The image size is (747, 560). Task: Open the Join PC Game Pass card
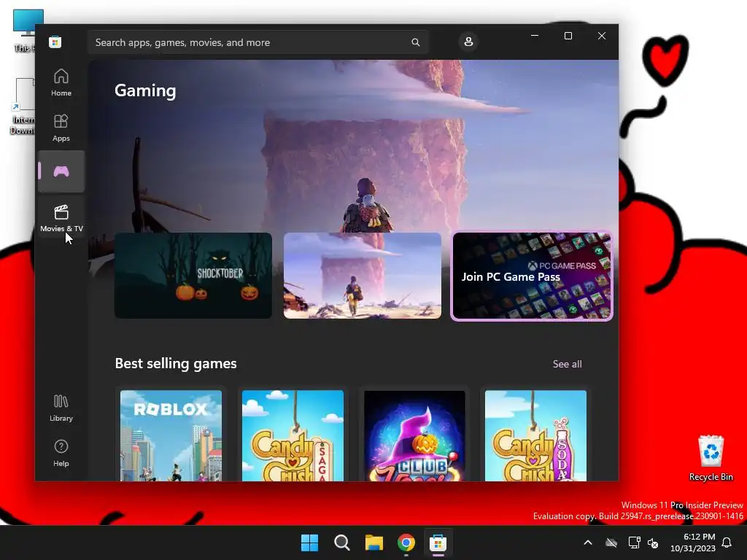coord(532,276)
